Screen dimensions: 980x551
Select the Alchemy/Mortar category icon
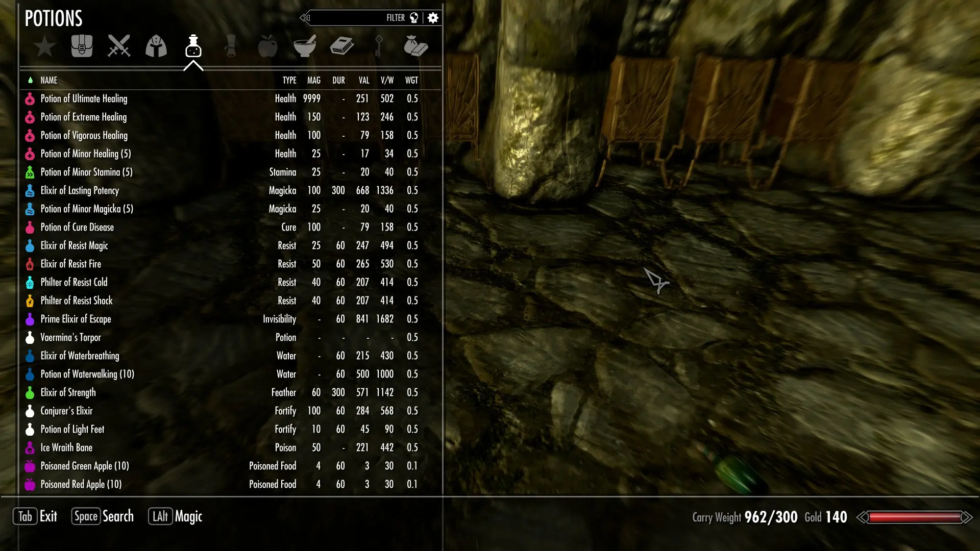coord(304,46)
